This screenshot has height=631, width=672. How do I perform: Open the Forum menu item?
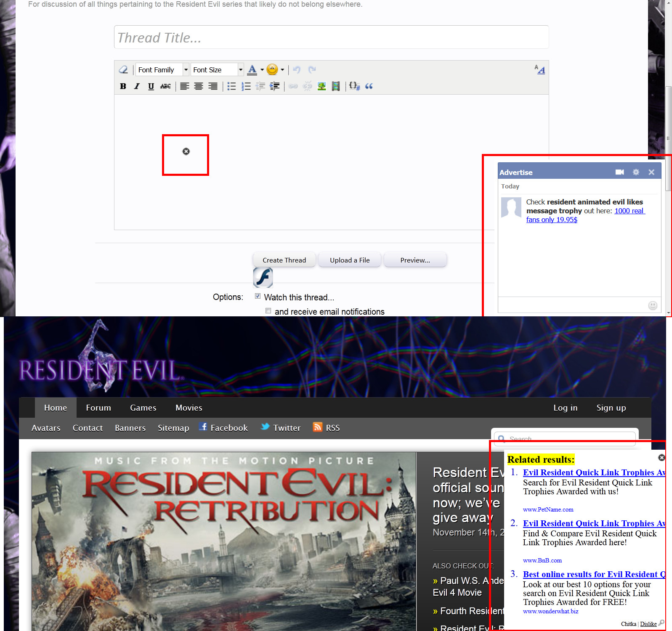(98, 408)
